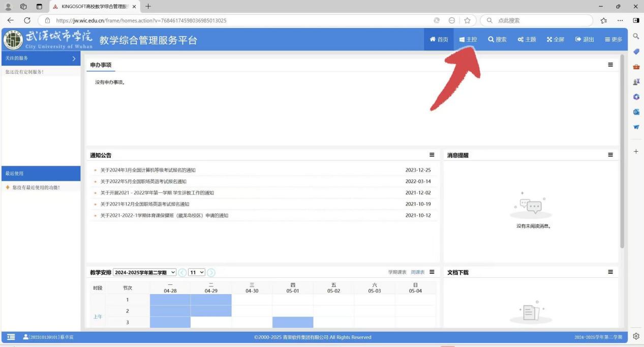This screenshot has height=347, width=644.
Task: Open the semester dropdown 2024-2025学年第二学期
Action: (x=145, y=273)
